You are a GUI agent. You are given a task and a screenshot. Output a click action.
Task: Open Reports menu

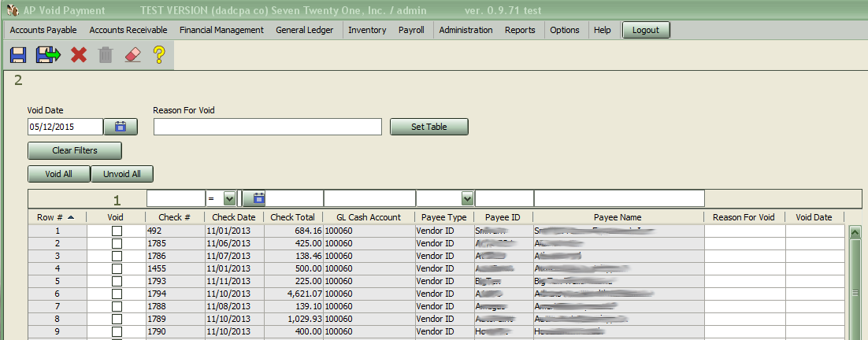pyautogui.click(x=520, y=30)
